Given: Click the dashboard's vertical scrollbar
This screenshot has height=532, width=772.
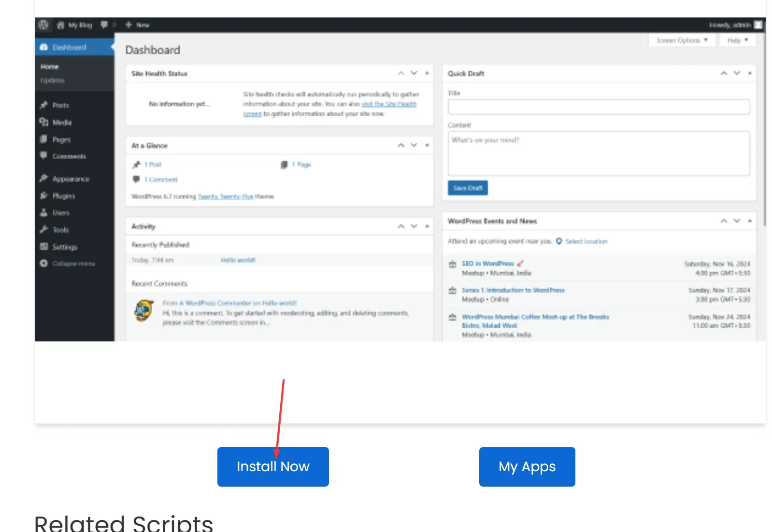Looking at the screenshot, I should tap(764, 129).
